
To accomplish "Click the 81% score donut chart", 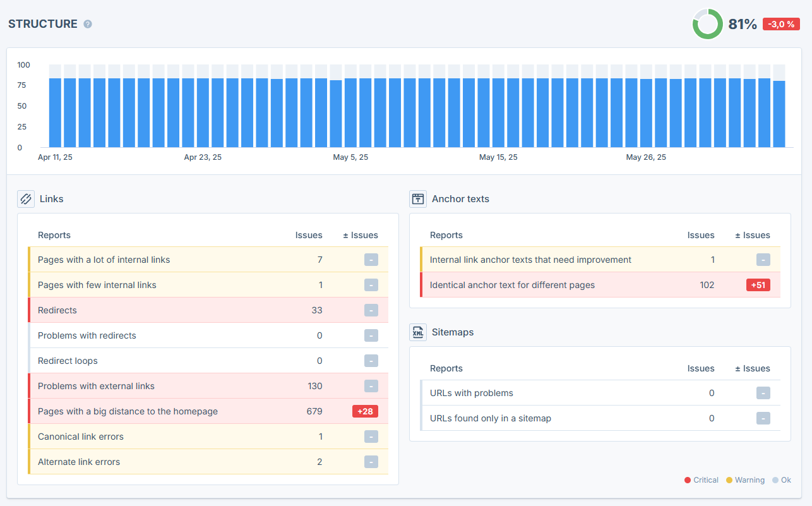I will [x=707, y=24].
